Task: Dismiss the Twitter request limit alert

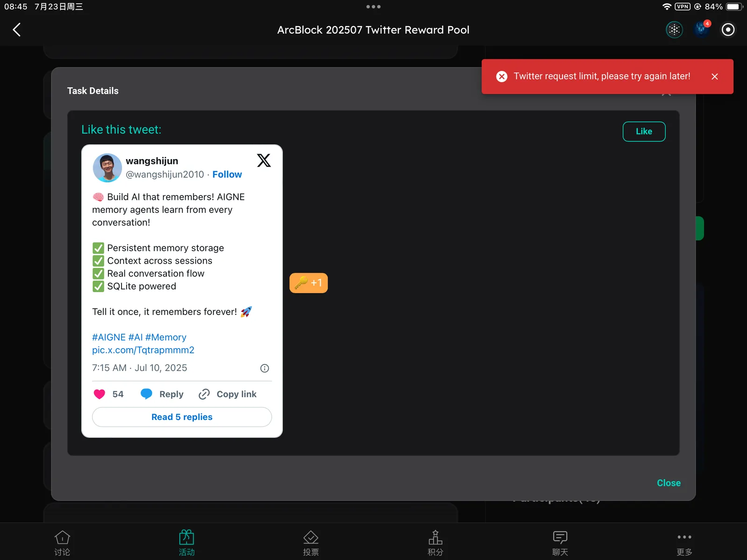Action: pyautogui.click(x=715, y=77)
